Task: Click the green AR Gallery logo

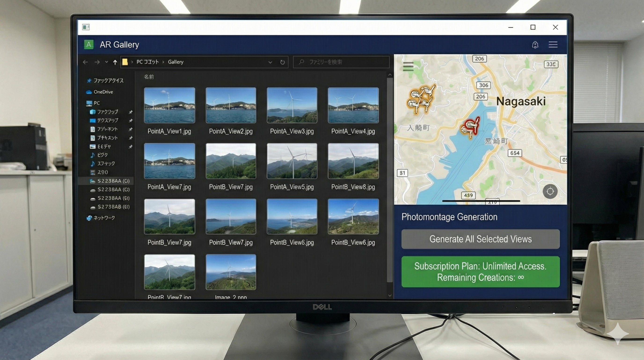Action: (x=88, y=45)
